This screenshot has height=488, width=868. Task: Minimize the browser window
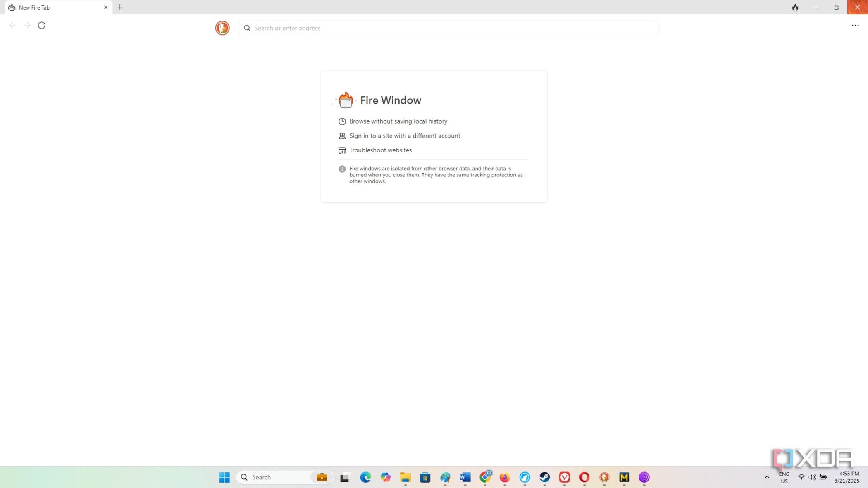coord(816,7)
